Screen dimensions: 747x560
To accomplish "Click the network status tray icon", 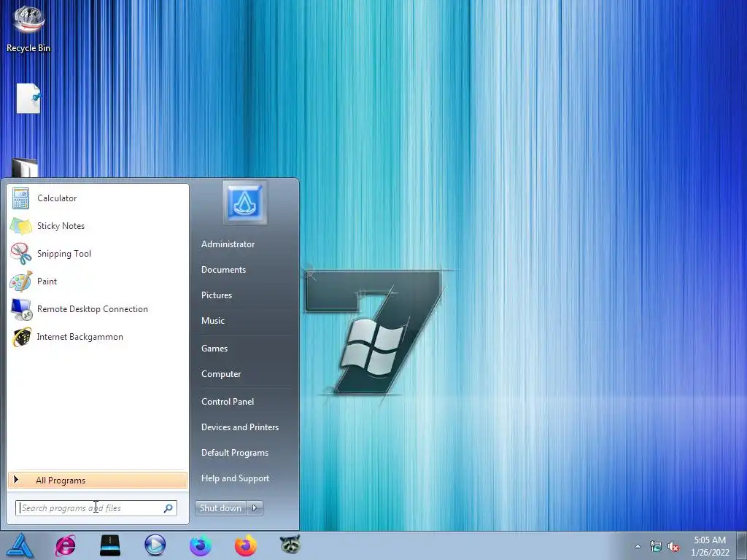I will tap(656, 547).
